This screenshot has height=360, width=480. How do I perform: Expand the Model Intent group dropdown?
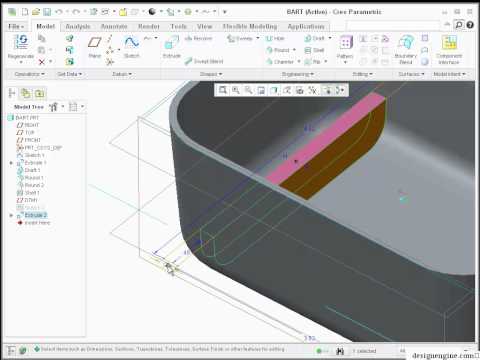pyautogui.click(x=449, y=74)
